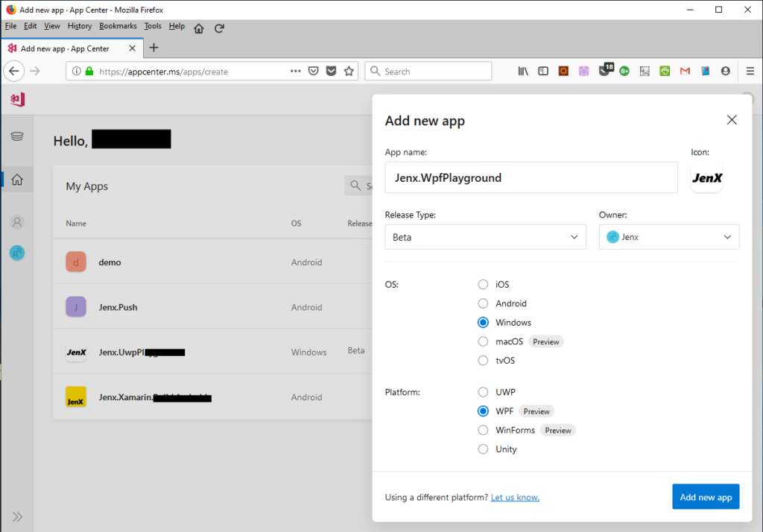The height and width of the screenshot is (532, 763).
Task: Click the green printer extension icon
Action: coord(665,71)
